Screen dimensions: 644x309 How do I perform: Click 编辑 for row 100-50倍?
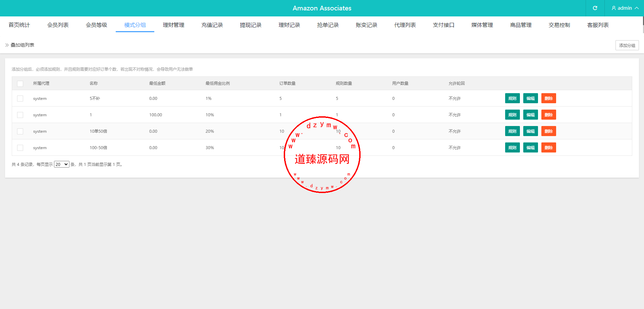click(530, 147)
